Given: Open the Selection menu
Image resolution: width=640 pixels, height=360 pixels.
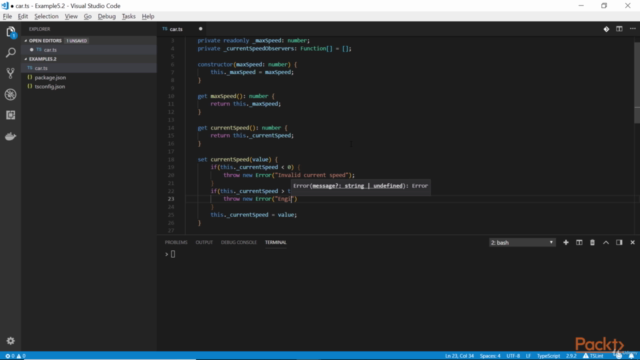Looking at the screenshot, I should click(46, 16).
